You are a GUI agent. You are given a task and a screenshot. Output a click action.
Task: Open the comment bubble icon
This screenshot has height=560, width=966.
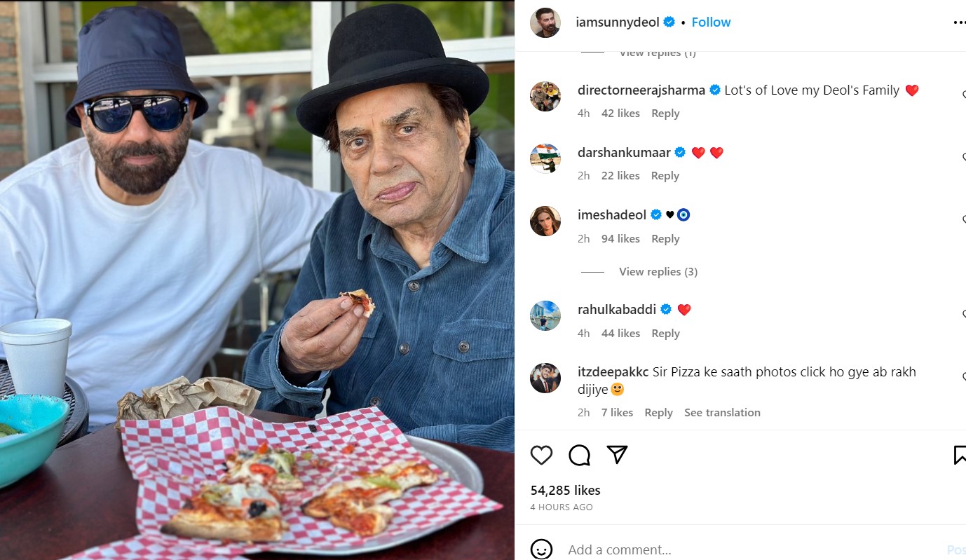click(x=579, y=456)
